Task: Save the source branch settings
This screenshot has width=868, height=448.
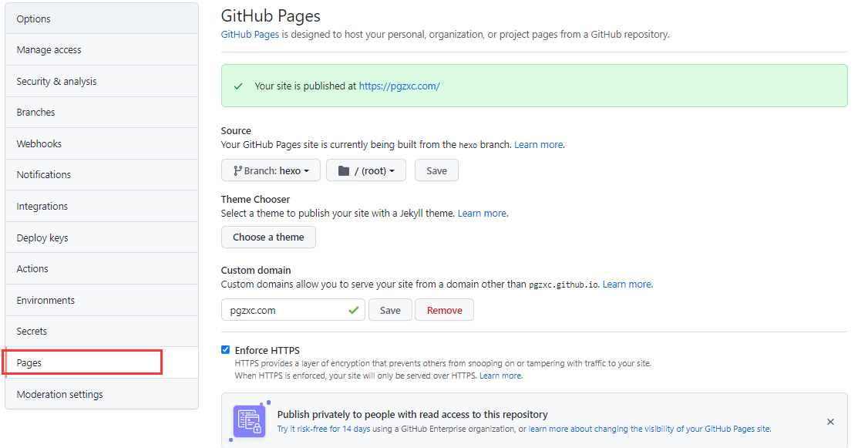Action: (436, 170)
